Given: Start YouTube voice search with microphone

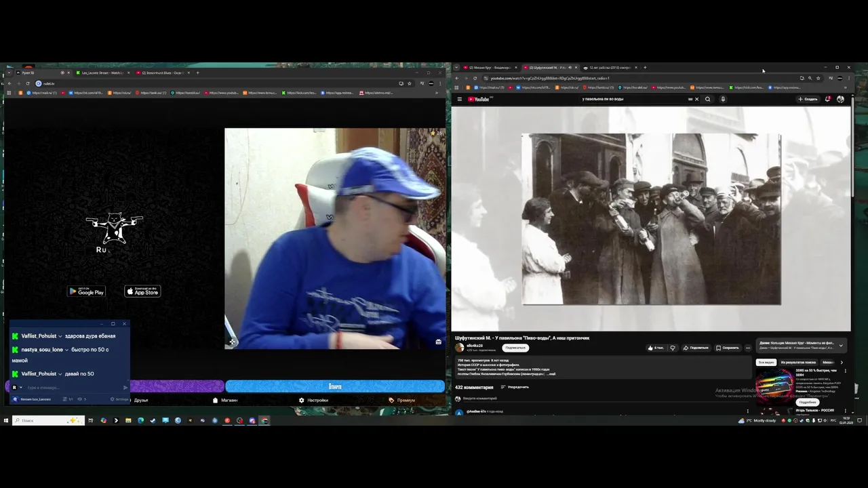Looking at the screenshot, I should click(x=723, y=99).
